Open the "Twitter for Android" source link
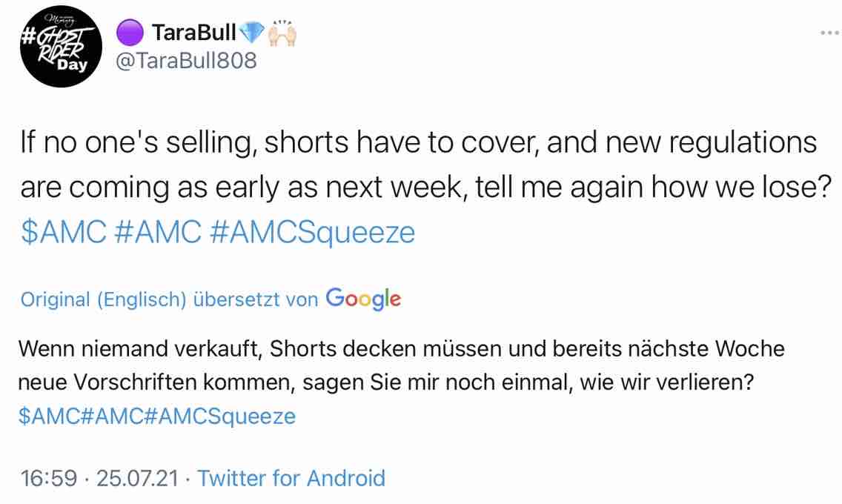Screen dimensions: 842x504 click(291, 478)
